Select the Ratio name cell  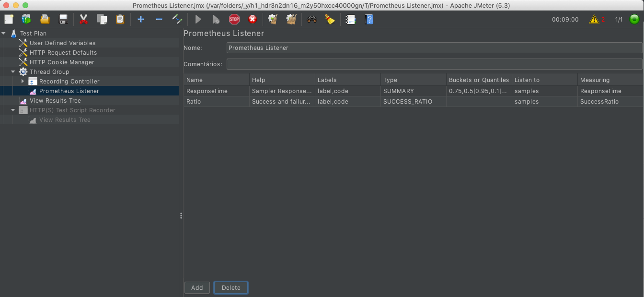[x=217, y=102]
